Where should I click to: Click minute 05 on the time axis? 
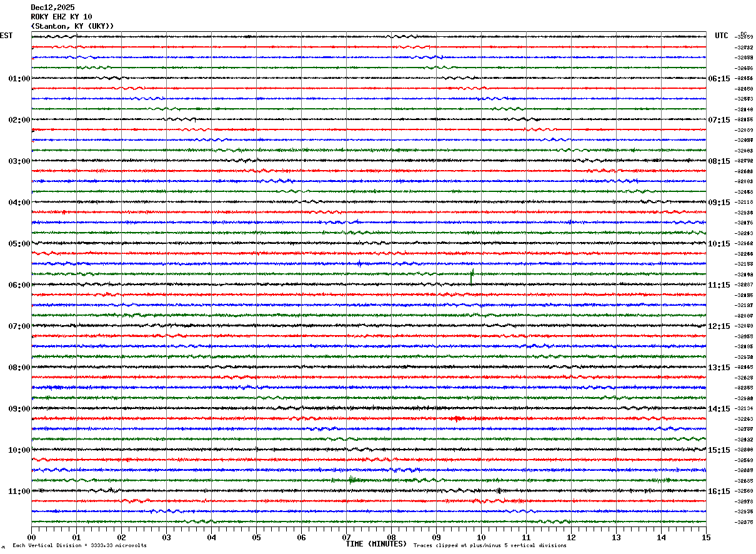tap(256, 537)
